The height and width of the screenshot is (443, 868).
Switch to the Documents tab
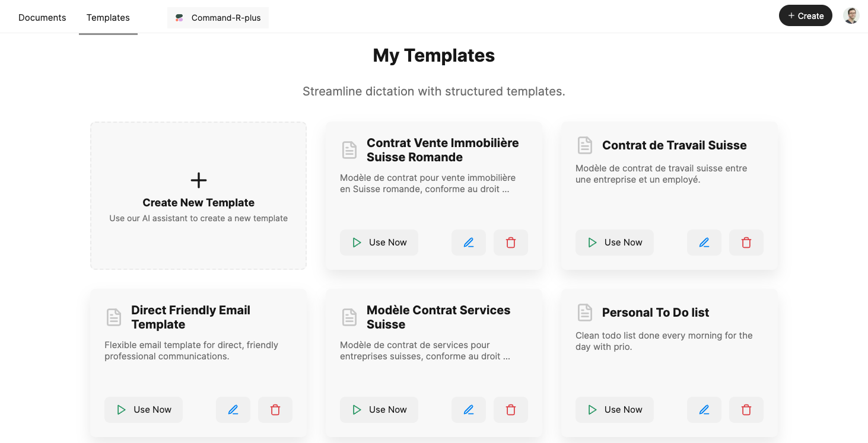[42, 18]
